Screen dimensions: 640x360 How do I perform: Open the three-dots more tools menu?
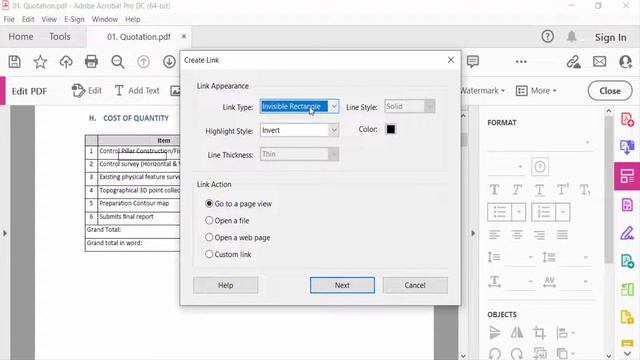(521, 62)
